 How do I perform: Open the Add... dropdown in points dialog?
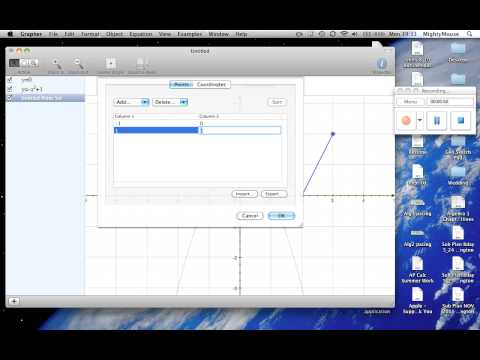131,102
